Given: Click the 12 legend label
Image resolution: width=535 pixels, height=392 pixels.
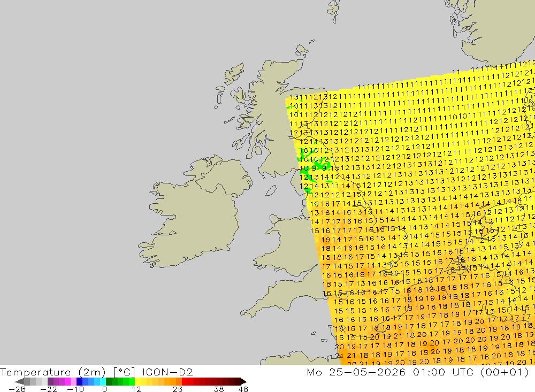Looking at the screenshot, I should [136, 389].
